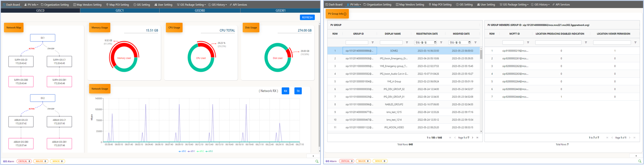Click the info icon on PV Group Info

pos(345,14)
